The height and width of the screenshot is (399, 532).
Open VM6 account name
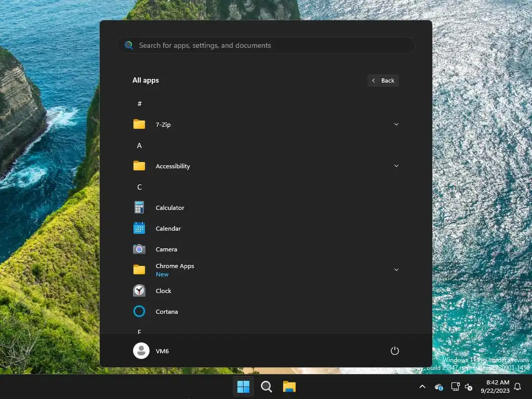162,351
